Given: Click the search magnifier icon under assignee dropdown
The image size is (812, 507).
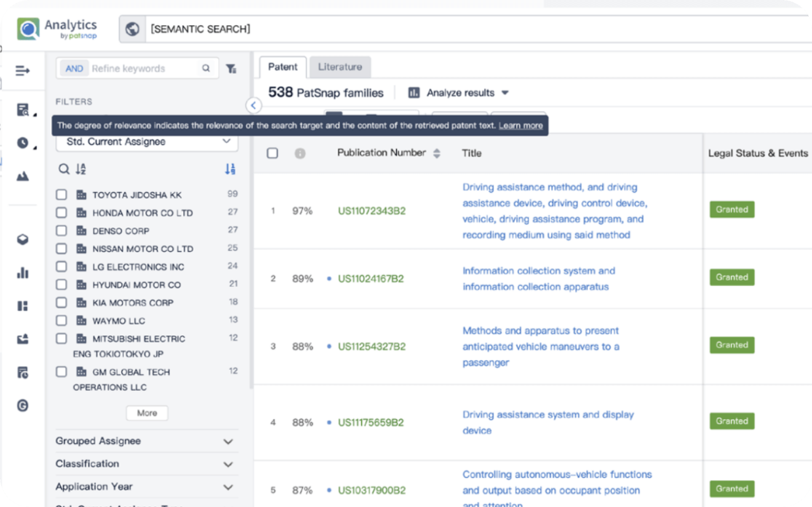Looking at the screenshot, I should pos(63,169).
